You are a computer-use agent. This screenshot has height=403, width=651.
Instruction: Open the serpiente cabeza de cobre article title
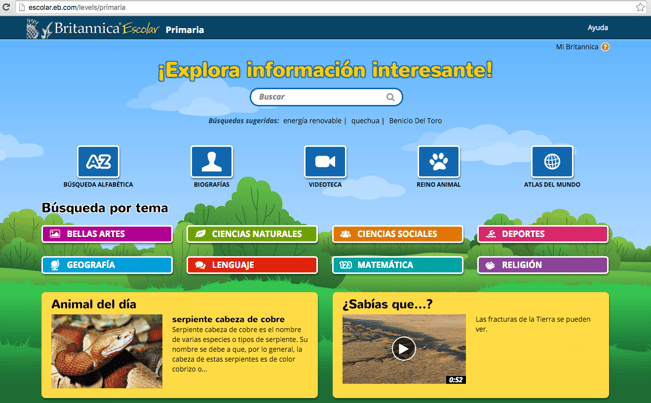pos(228,319)
